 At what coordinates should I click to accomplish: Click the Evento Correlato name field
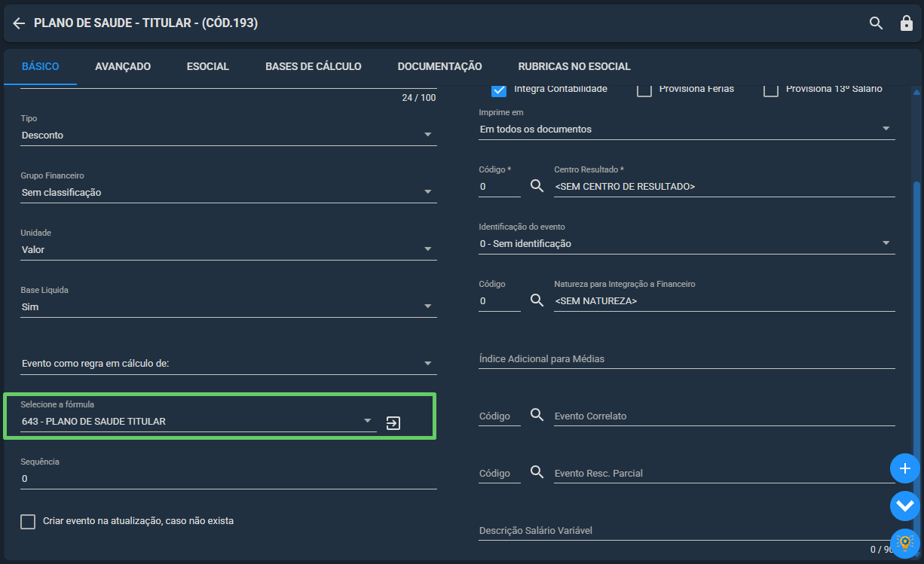(724, 416)
